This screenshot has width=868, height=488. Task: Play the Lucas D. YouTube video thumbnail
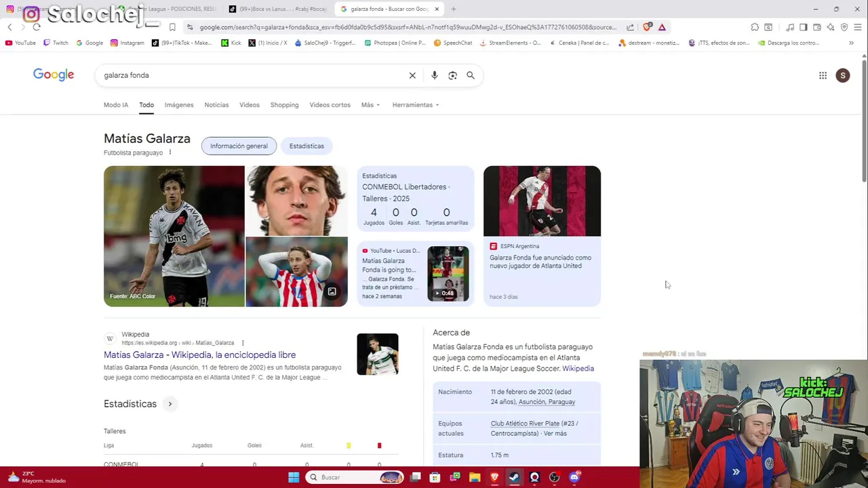(x=448, y=274)
